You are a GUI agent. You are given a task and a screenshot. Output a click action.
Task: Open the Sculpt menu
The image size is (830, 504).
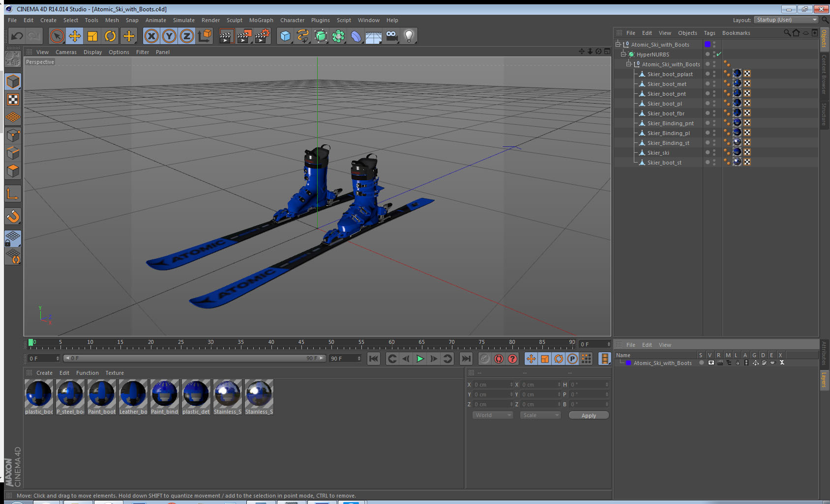pyautogui.click(x=235, y=20)
